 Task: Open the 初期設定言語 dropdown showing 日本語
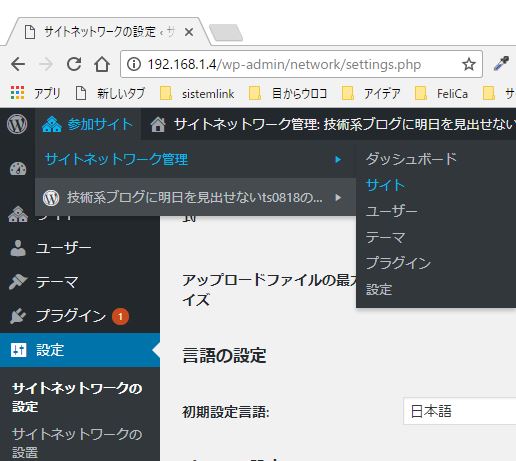click(x=459, y=411)
